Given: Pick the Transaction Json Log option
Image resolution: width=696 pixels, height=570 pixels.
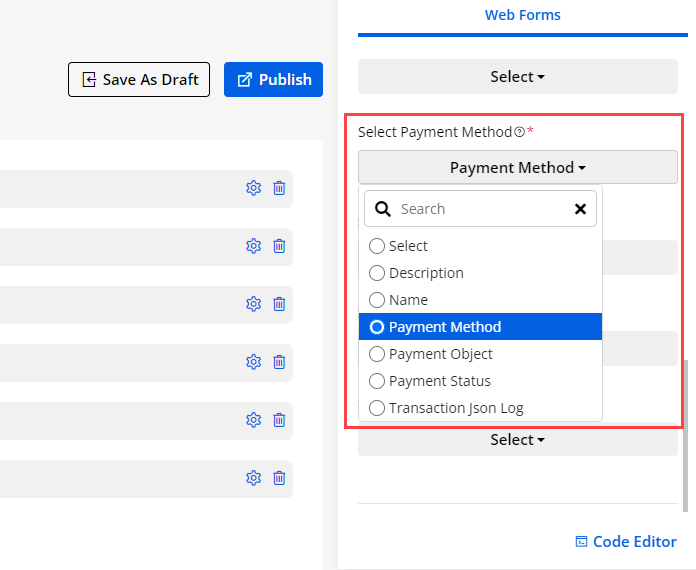Looking at the screenshot, I should (377, 408).
